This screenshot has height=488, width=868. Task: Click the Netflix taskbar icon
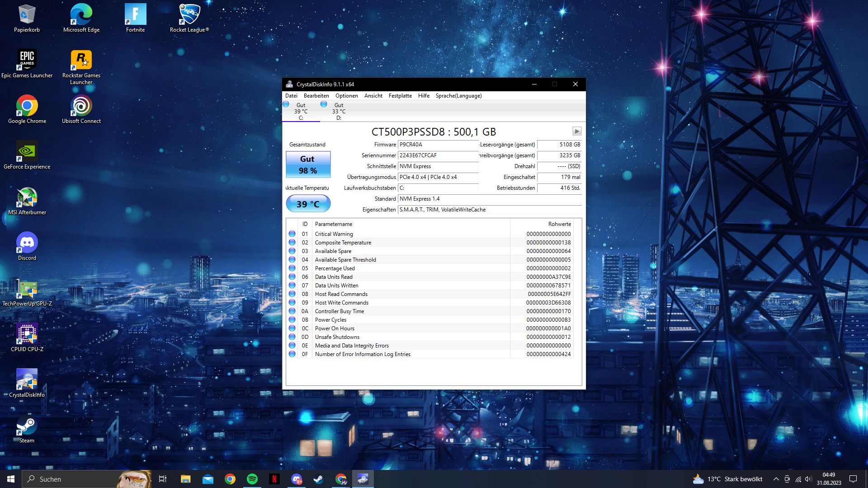point(274,479)
